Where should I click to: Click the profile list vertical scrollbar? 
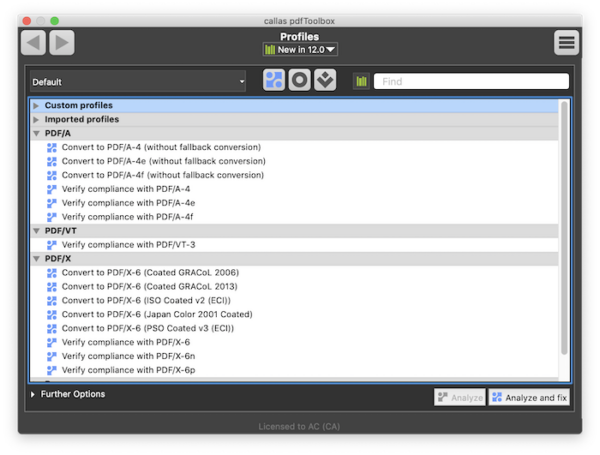tap(564, 228)
